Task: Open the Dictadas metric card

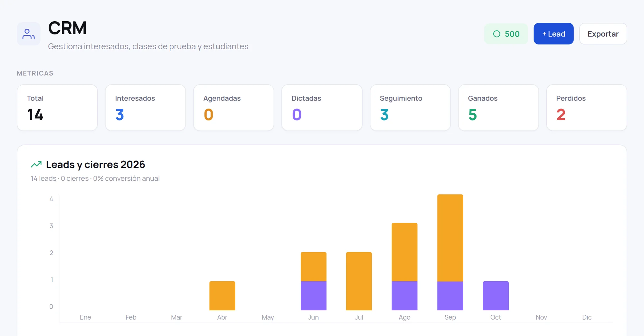Action: point(322,108)
